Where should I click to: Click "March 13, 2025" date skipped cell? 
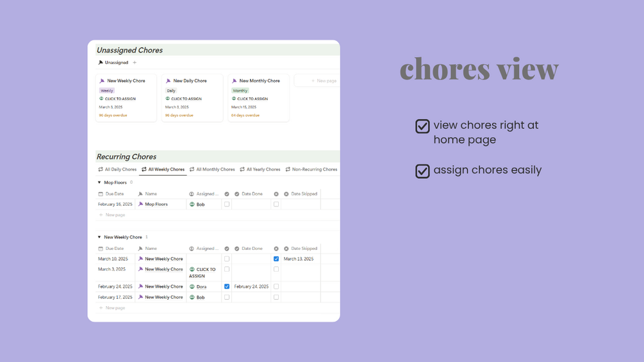[x=299, y=259]
